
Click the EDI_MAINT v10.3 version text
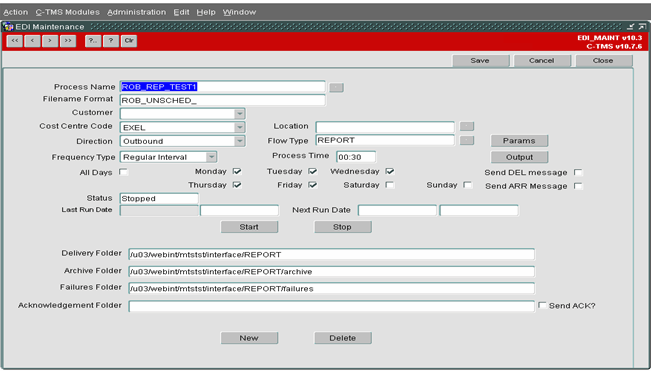pos(609,38)
